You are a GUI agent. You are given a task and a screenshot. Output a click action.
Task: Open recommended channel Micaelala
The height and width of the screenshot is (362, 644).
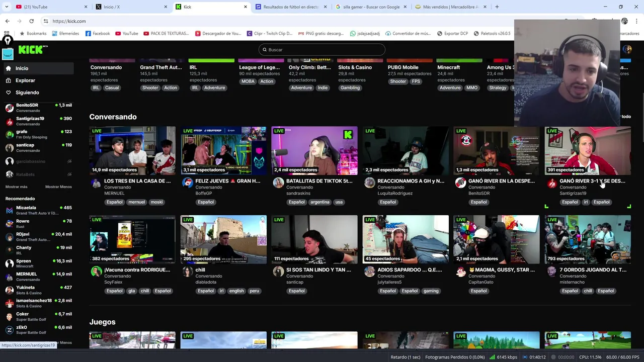[38, 210]
